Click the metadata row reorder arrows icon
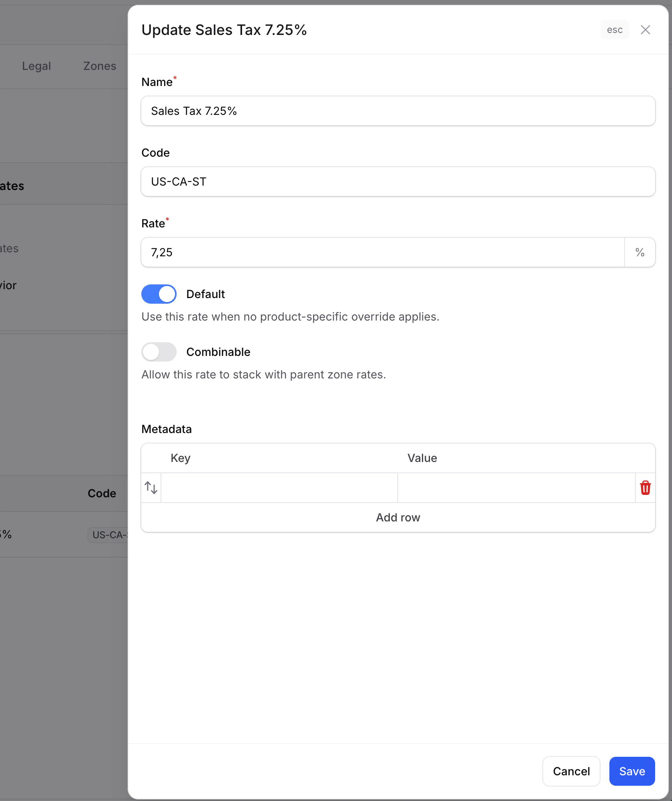 (x=151, y=488)
